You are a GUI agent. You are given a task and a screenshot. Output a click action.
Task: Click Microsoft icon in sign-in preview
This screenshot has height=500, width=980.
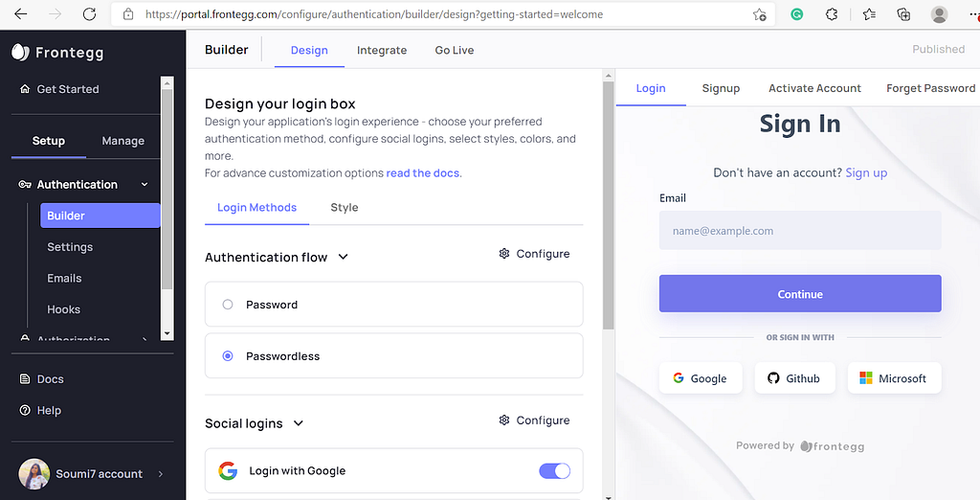865,378
